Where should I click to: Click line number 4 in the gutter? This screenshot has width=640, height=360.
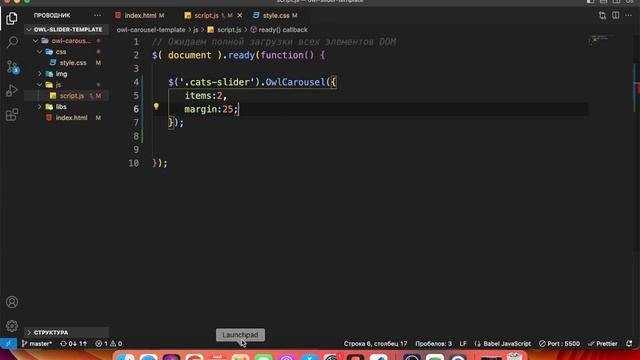136,82
